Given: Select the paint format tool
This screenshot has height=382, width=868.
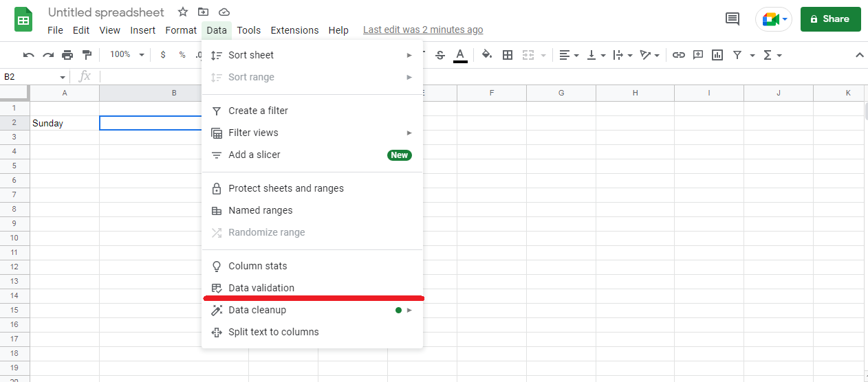Looking at the screenshot, I should click(87, 55).
